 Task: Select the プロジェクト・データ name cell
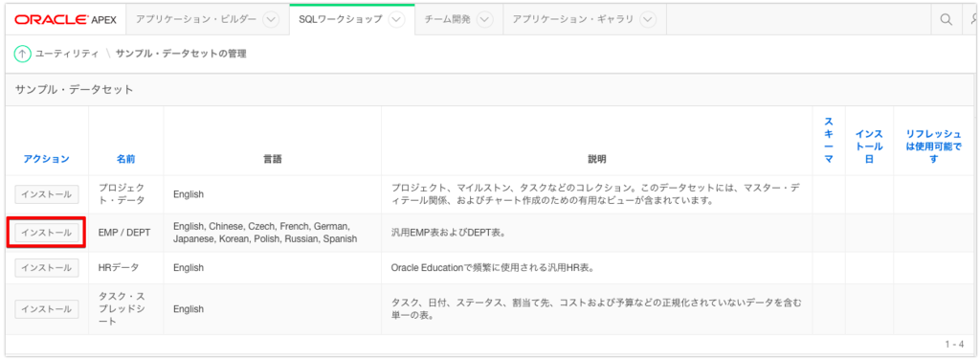[125, 194]
